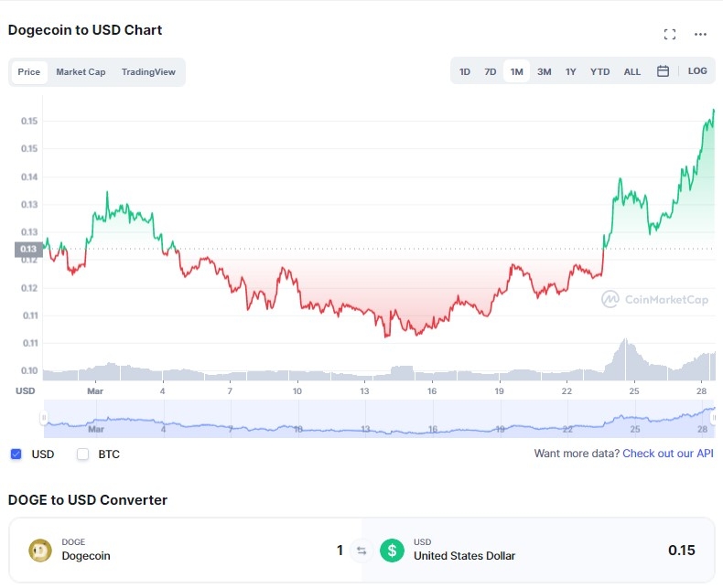Screen dimensions: 723x588
Task: Toggle LOG scale on the chart
Action: (x=697, y=71)
